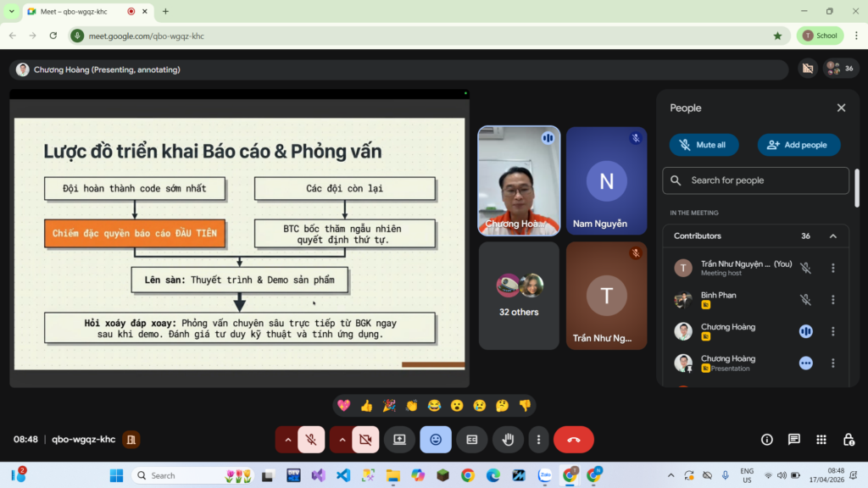The image size is (868, 488).
Task: Click the Search for people field
Action: click(x=755, y=180)
